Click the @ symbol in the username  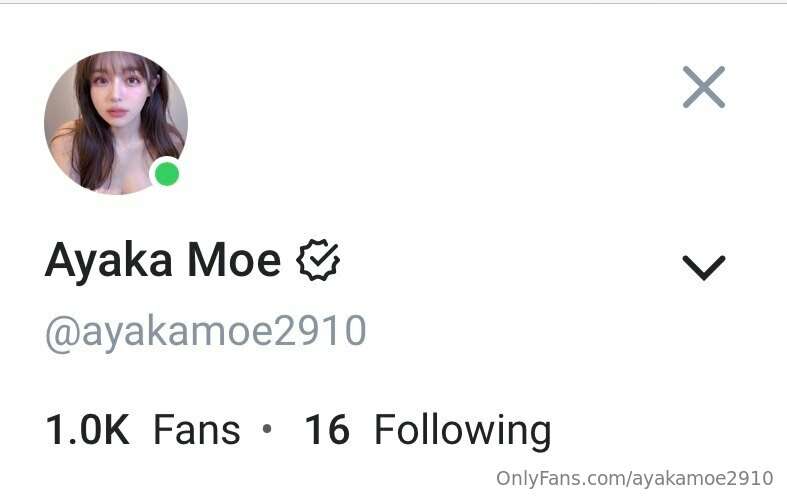click(x=63, y=334)
